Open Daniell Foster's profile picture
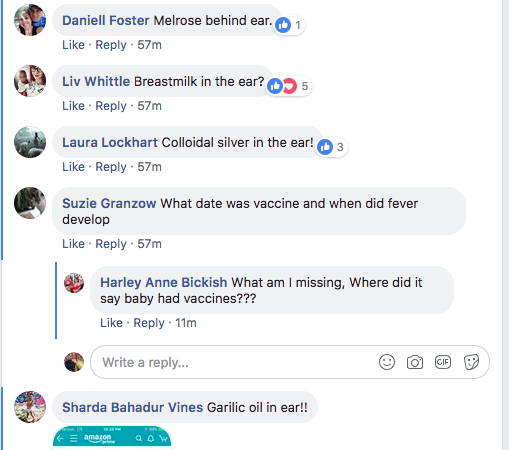 pyautogui.click(x=30, y=20)
